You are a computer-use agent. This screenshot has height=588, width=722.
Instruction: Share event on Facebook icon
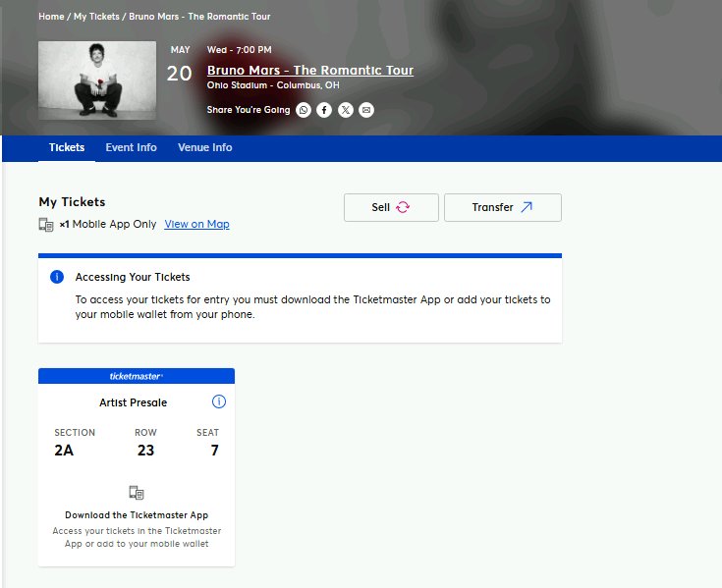pos(324,110)
